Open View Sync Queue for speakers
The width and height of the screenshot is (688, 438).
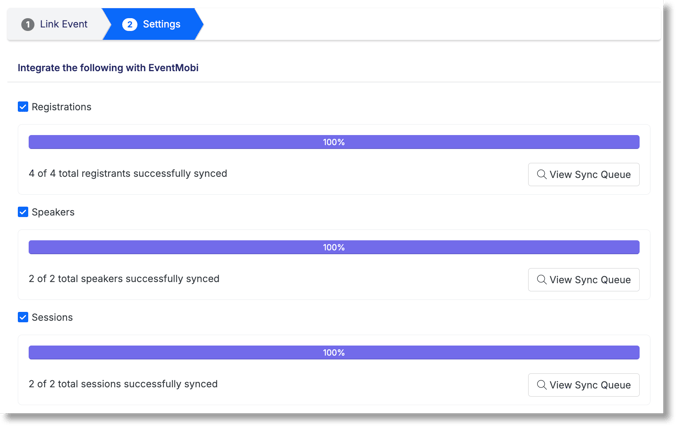tap(584, 280)
